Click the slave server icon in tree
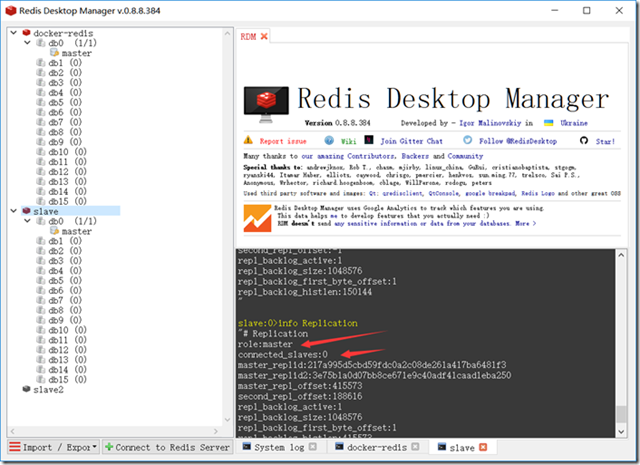 point(27,211)
